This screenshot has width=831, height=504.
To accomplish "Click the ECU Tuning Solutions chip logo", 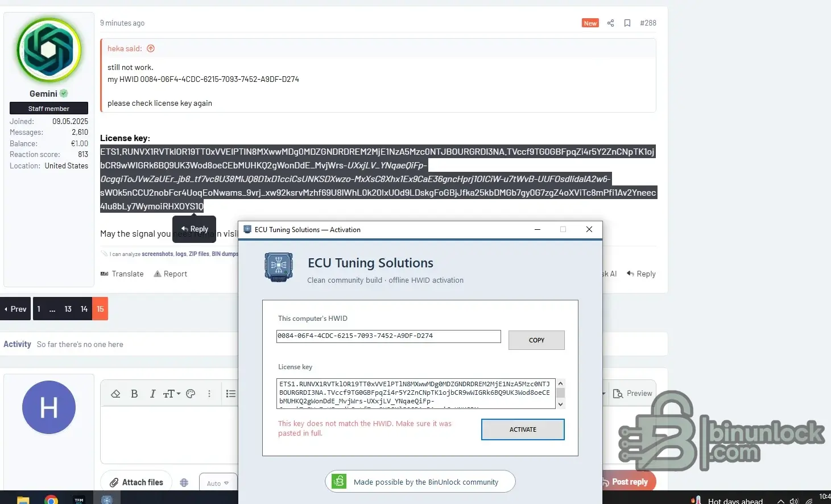I will [279, 267].
